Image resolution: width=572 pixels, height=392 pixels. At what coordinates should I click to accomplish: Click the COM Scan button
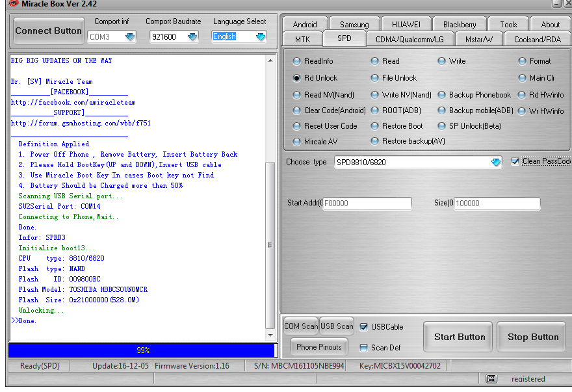click(x=301, y=326)
